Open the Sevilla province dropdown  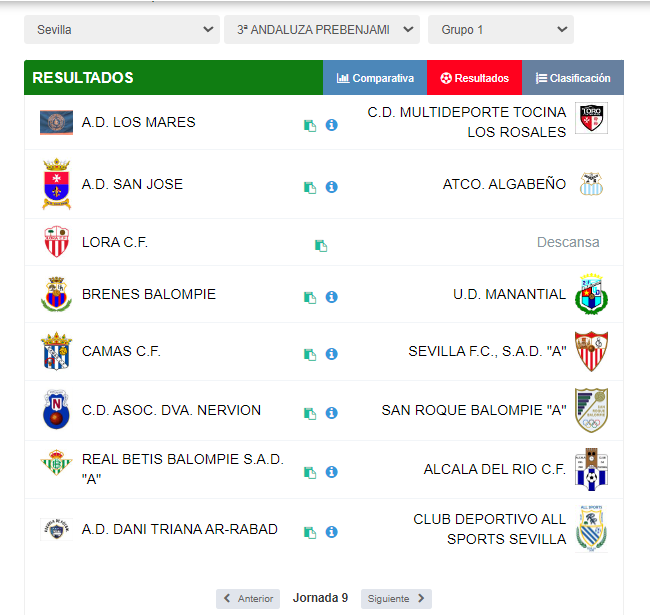click(x=121, y=30)
